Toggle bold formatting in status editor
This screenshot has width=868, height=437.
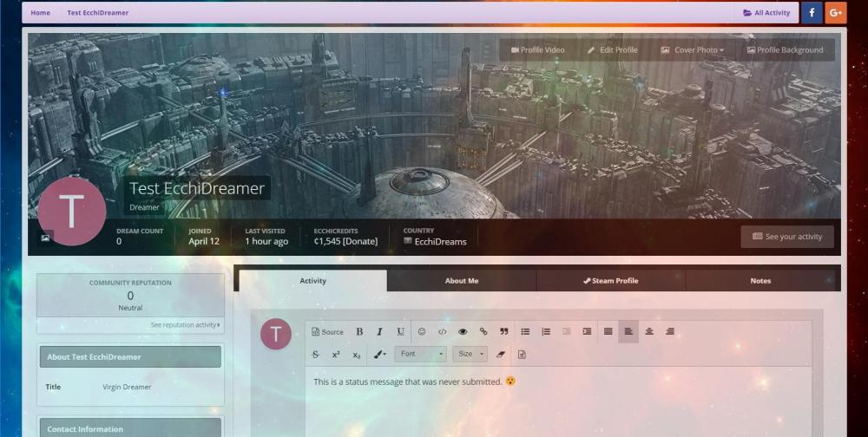[359, 332]
